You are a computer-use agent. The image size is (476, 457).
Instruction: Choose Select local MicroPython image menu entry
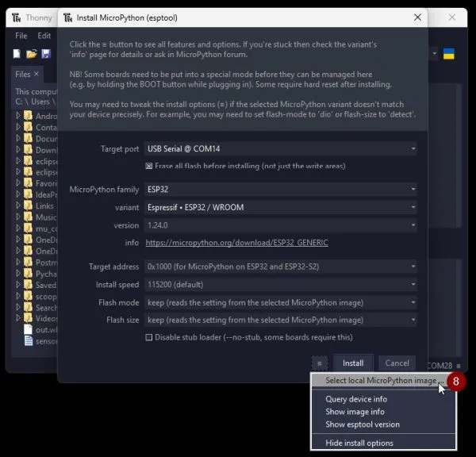coord(381,381)
